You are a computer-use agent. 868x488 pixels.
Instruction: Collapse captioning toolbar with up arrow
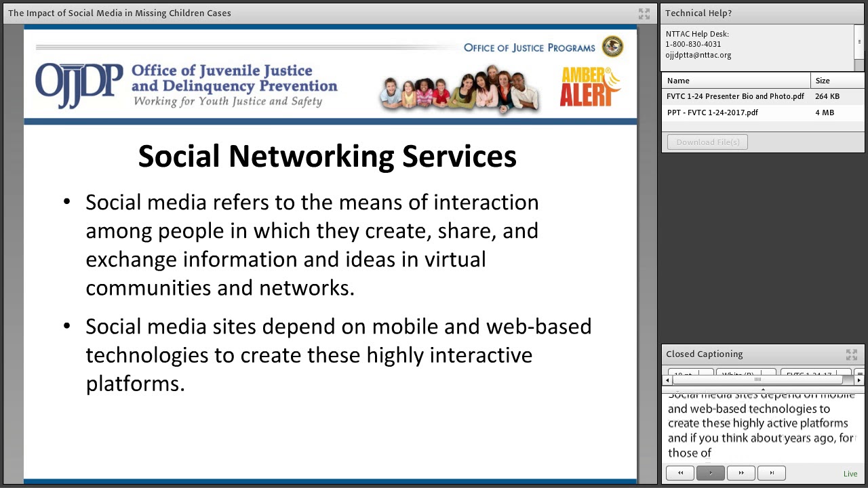coord(763,389)
